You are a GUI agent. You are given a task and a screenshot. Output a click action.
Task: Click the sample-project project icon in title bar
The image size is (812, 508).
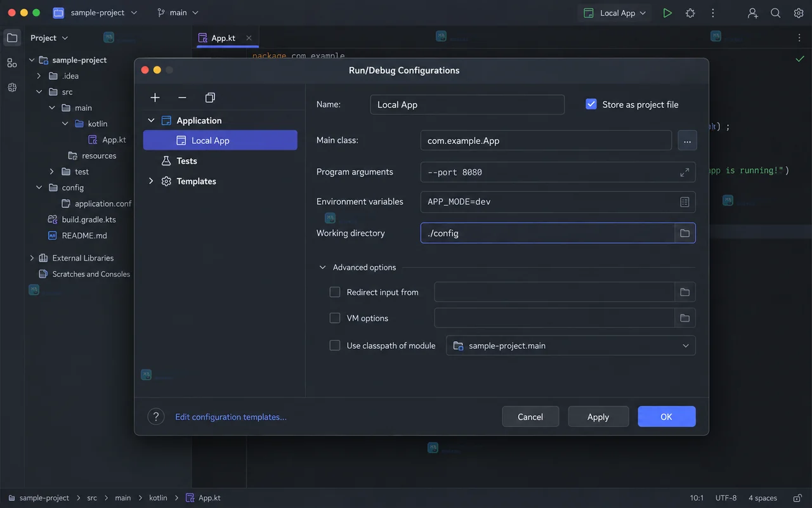point(58,13)
